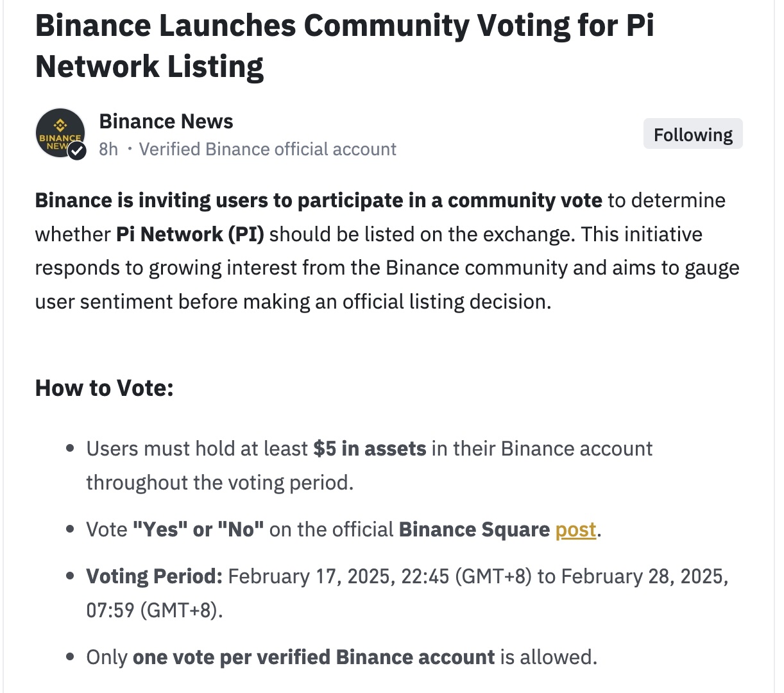
Task: Click the Binance diamond logo in avatar
Action: 60,124
